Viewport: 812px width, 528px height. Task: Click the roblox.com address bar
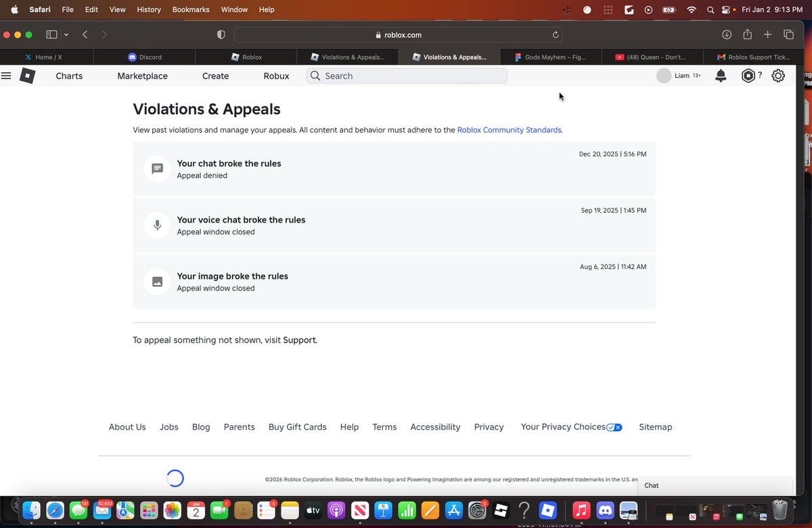[398, 35]
